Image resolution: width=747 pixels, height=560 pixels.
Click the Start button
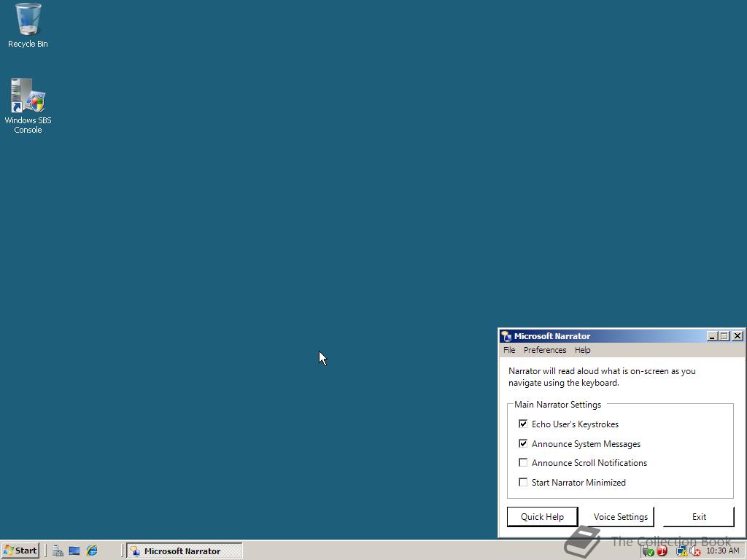20,551
